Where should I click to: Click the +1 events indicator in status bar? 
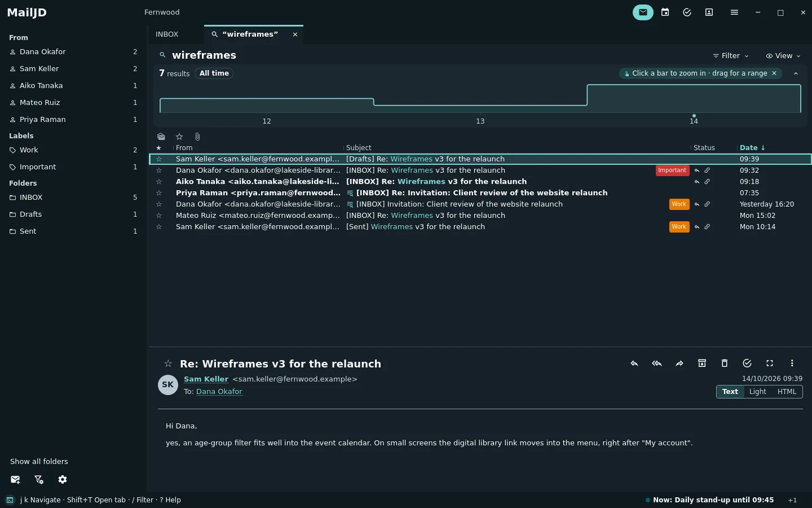point(792,500)
